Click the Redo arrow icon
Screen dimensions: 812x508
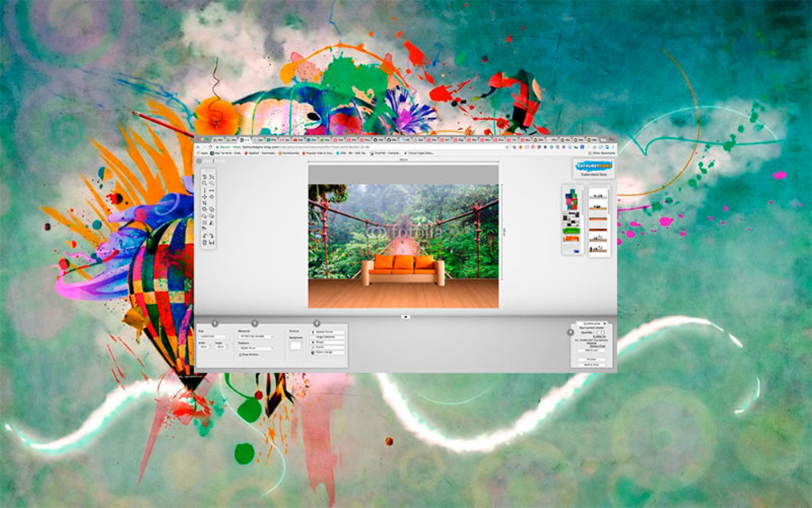[211, 236]
